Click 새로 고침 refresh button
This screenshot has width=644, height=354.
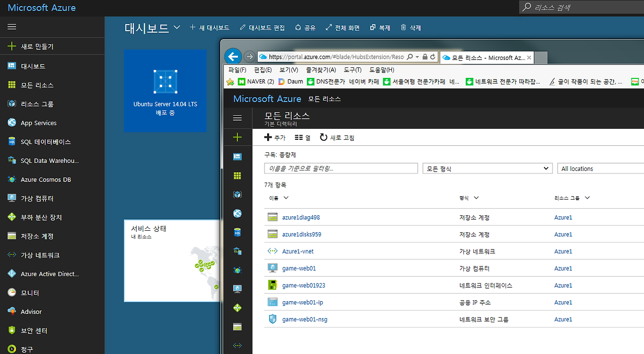pyautogui.click(x=337, y=137)
